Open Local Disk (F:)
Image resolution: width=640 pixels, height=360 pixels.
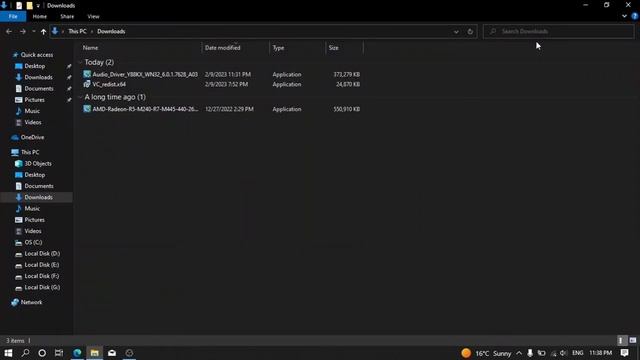(42, 276)
